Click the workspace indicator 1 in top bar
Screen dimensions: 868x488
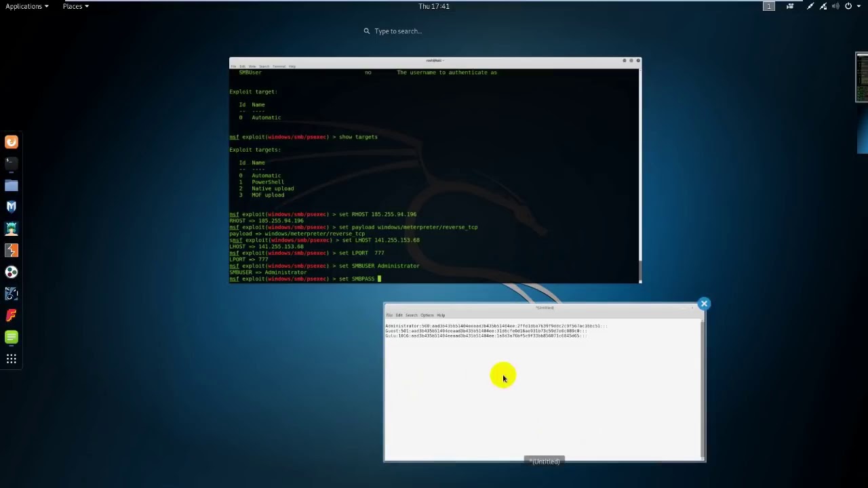tap(768, 6)
